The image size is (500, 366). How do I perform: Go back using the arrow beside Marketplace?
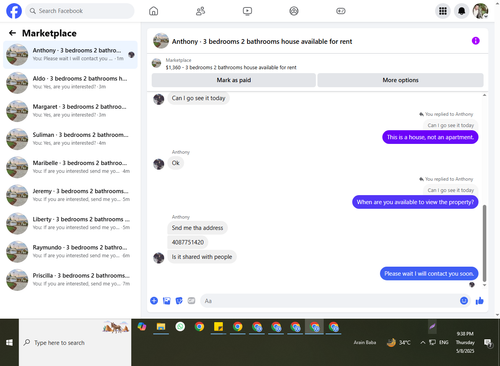[12, 33]
